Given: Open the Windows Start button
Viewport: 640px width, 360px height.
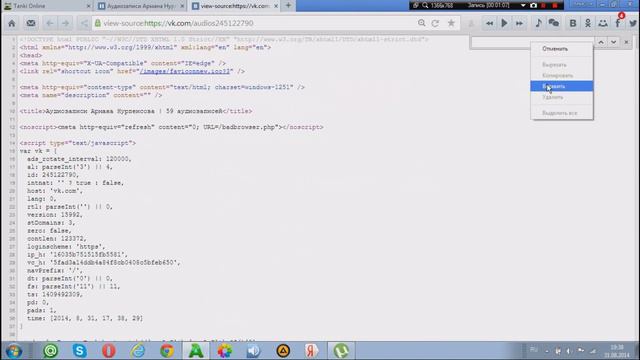Looking at the screenshot, I should point(13,351).
